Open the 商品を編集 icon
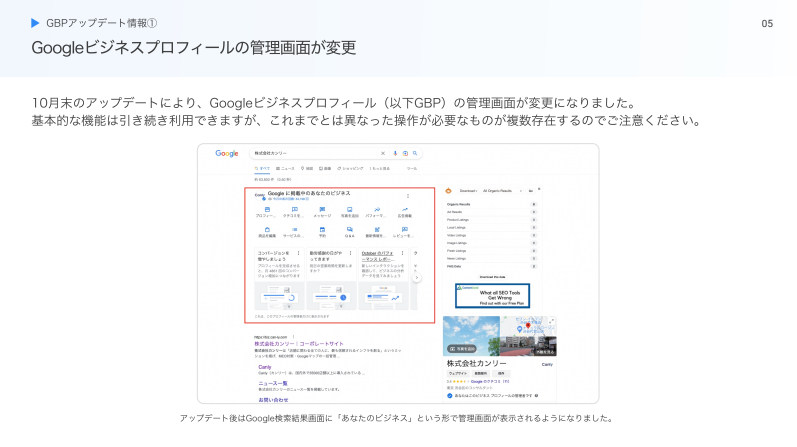This screenshot has height=447, width=797. pos(267,230)
